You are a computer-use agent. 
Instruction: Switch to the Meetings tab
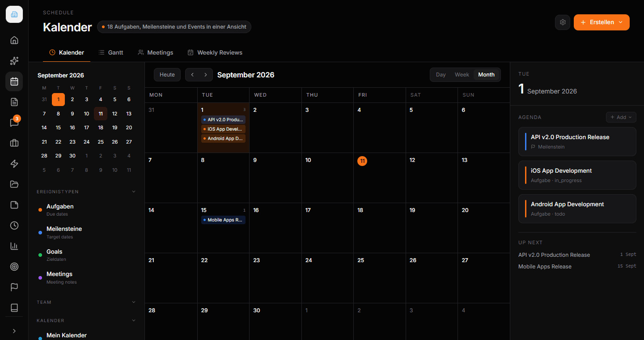tap(156, 52)
